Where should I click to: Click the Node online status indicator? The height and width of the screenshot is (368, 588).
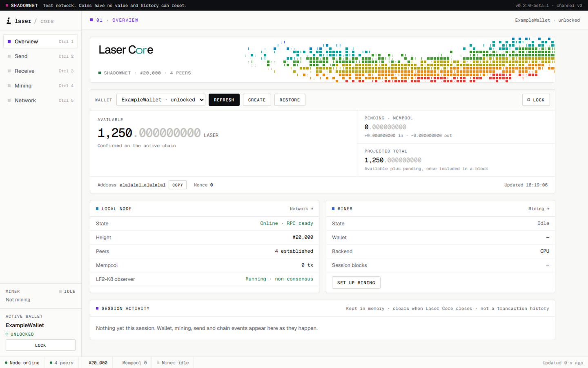click(22, 363)
